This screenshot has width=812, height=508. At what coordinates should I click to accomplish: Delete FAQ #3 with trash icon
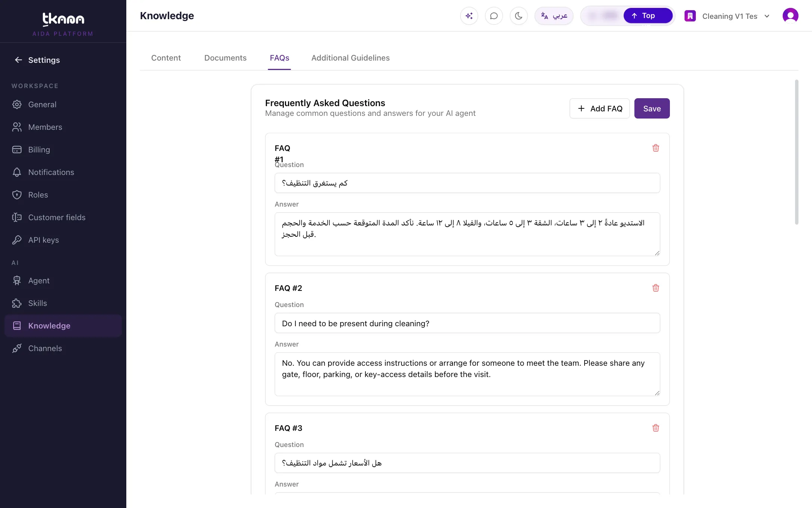tap(656, 428)
